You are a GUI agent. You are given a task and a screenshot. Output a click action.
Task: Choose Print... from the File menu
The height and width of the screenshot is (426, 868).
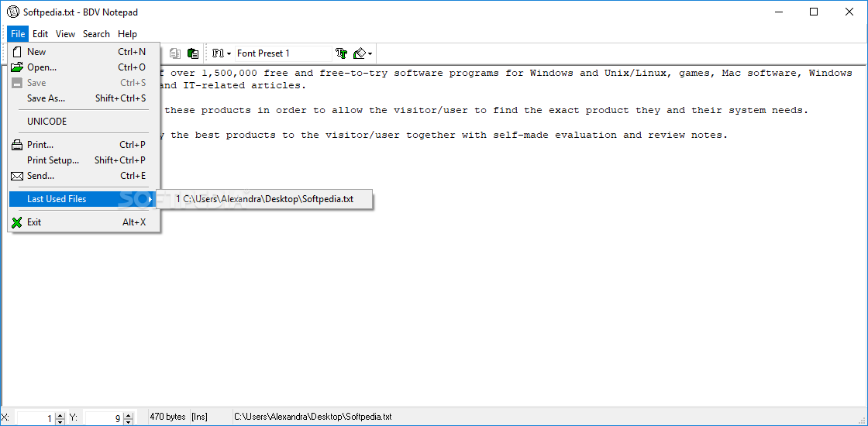point(84,145)
